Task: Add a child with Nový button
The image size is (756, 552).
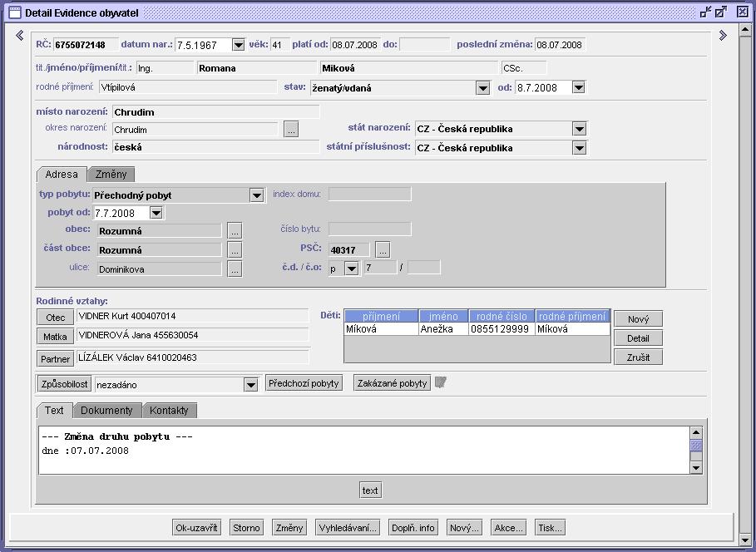Action: 639,319
